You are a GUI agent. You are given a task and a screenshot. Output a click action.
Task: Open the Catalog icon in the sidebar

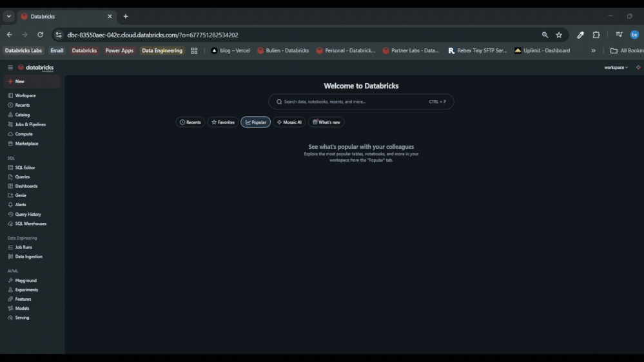(10, 115)
